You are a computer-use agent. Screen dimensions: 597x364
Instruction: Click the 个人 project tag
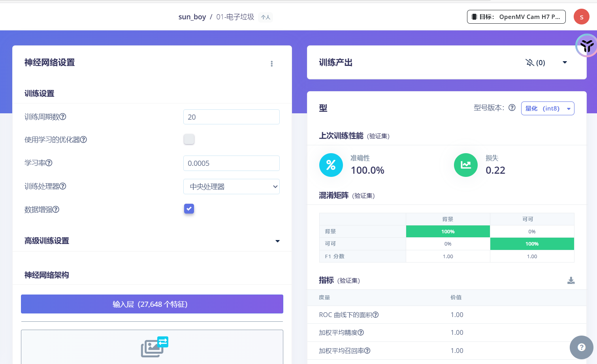coord(266,17)
